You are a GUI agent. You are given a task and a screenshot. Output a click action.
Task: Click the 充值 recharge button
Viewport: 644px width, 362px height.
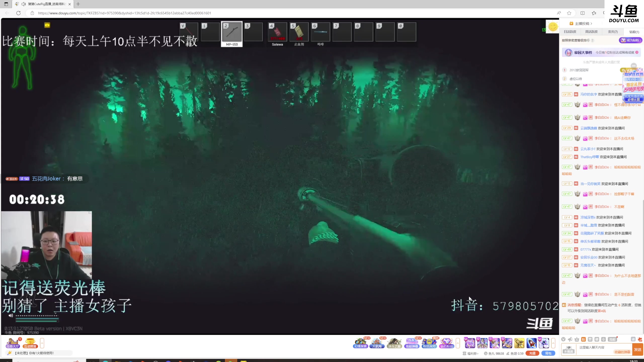pos(532,353)
